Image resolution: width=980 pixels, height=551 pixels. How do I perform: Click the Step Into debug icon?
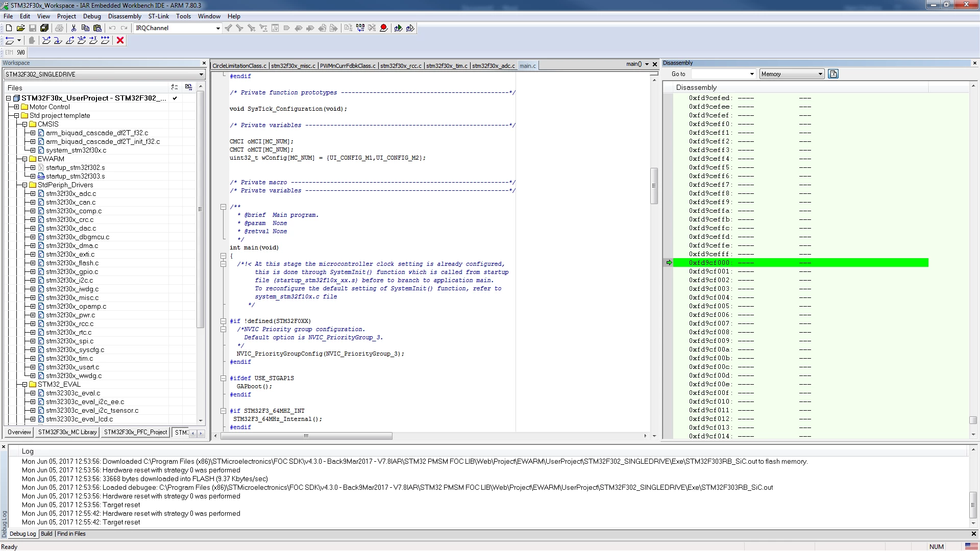[58, 40]
